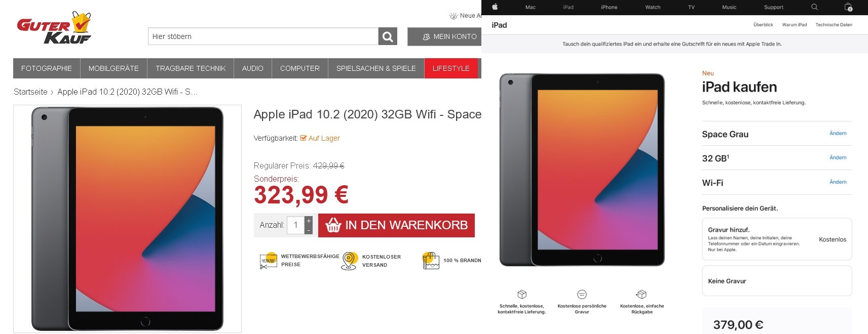Screen dimensions: 868x334
Task: Increase quantity with the plus stepper
Action: (x=309, y=221)
